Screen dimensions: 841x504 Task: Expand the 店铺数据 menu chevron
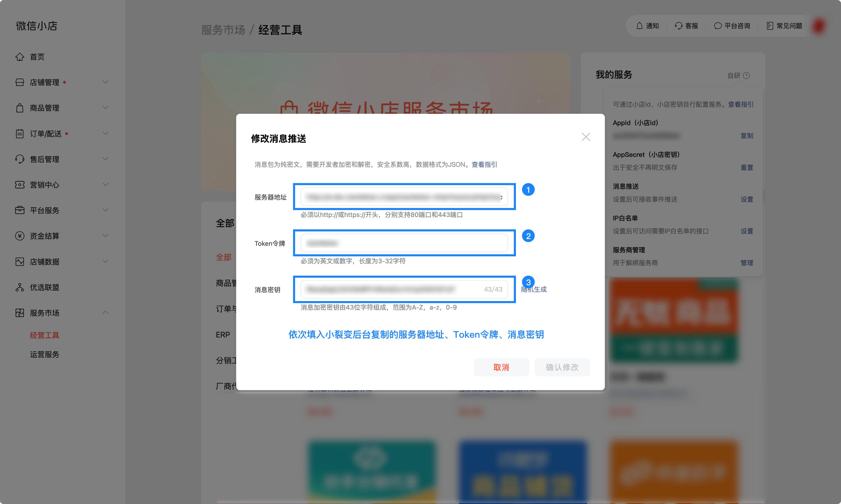pyautogui.click(x=106, y=261)
